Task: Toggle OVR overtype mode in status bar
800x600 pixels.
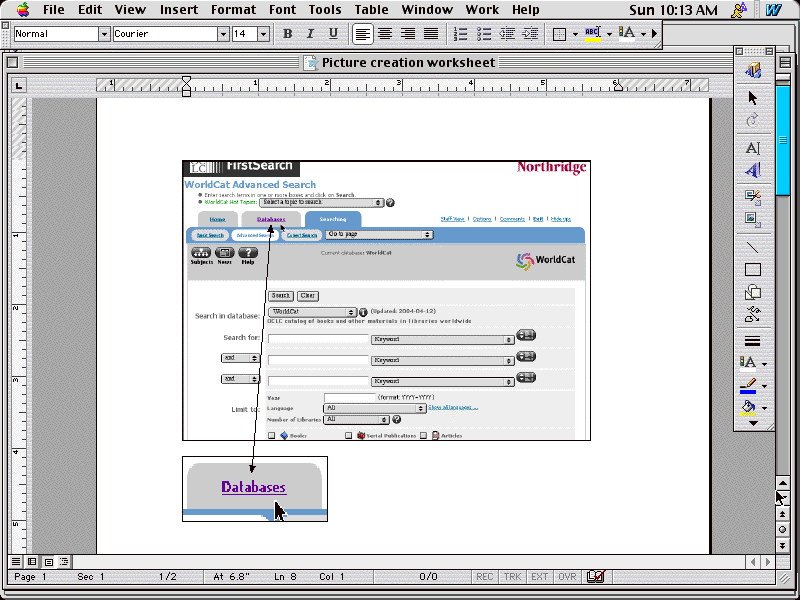Action: [x=567, y=577]
